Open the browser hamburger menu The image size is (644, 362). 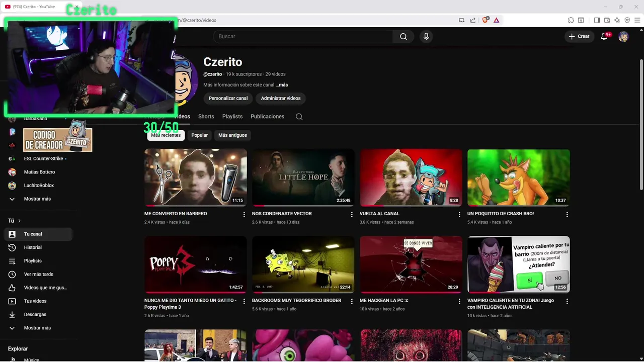point(637,20)
